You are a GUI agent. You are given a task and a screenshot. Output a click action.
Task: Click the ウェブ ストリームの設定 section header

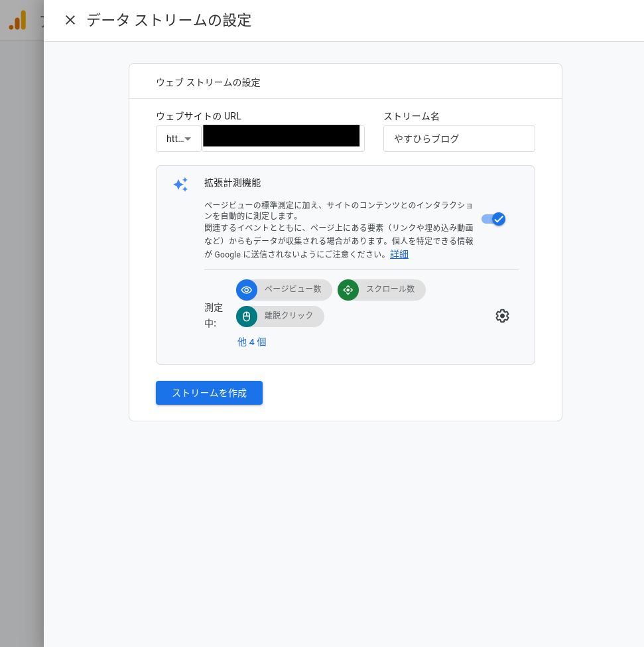[208, 82]
